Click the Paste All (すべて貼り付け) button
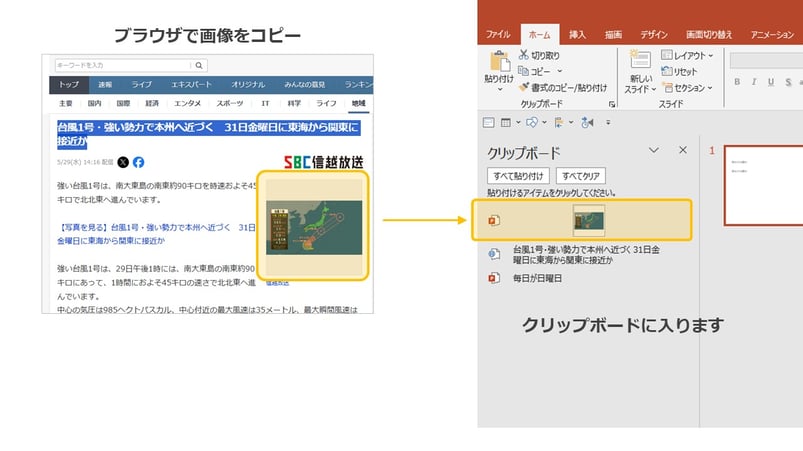 coord(518,176)
